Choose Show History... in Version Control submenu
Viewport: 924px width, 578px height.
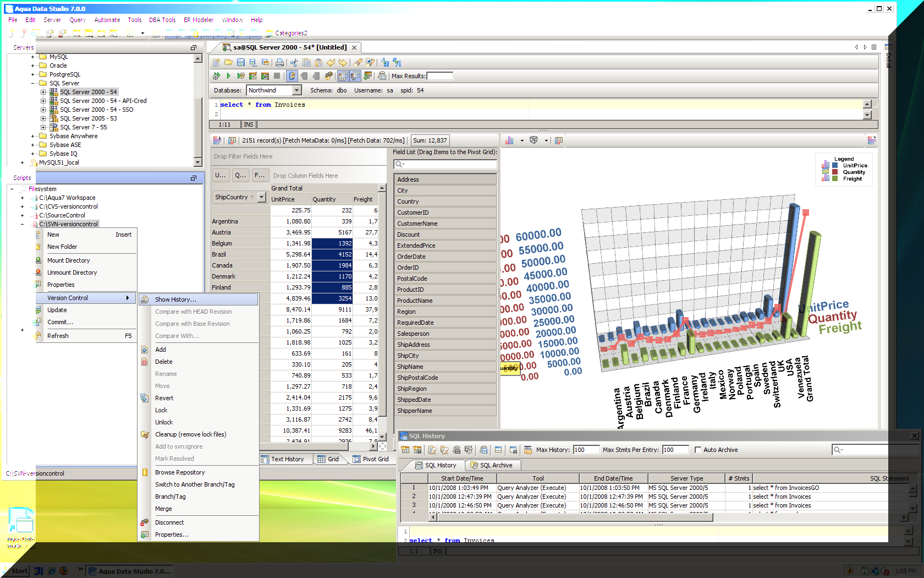point(198,299)
